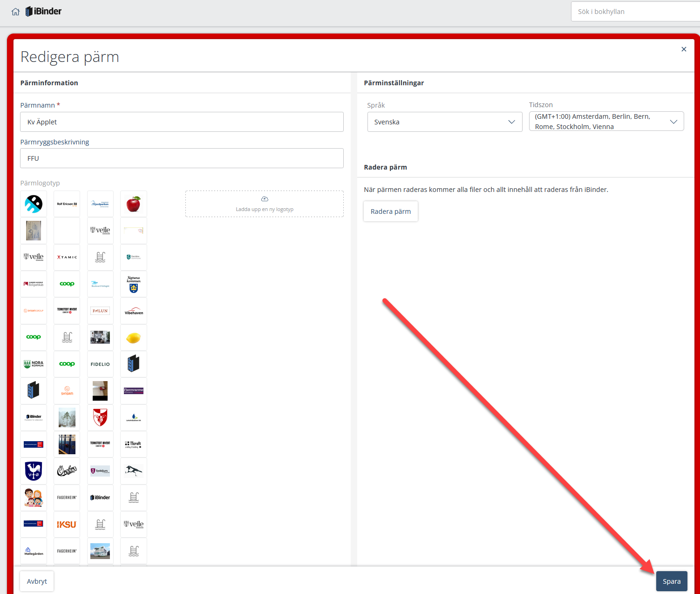Select the blue binders shelf photo logotype

pos(67,444)
